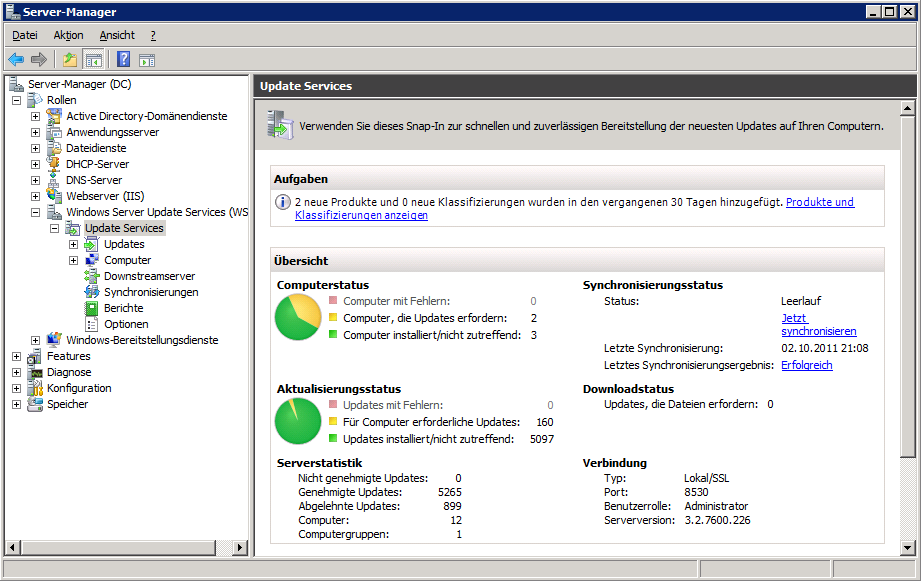The height and width of the screenshot is (581, 921).
Task: Expand the Features node
Action: click(x=16, y=357)
